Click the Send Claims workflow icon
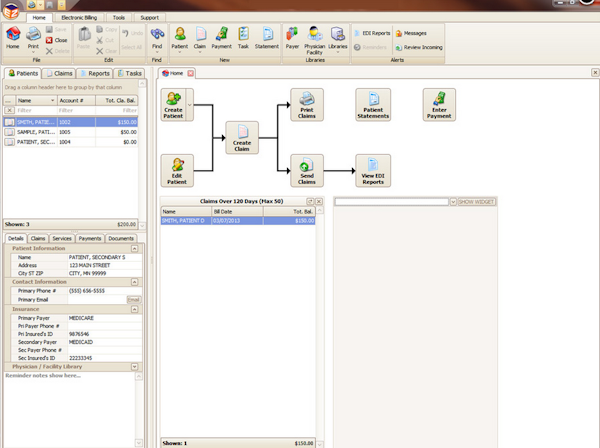 [x=306, y=170]
